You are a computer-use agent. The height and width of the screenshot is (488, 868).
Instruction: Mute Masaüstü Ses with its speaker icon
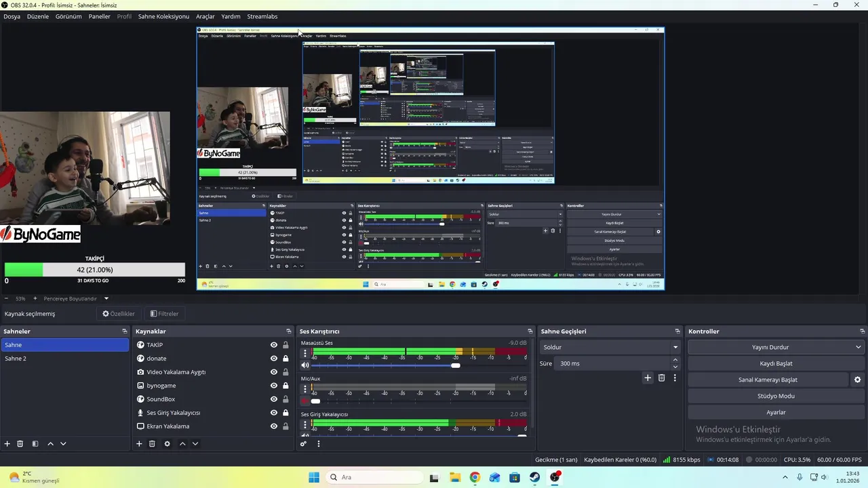305,365
